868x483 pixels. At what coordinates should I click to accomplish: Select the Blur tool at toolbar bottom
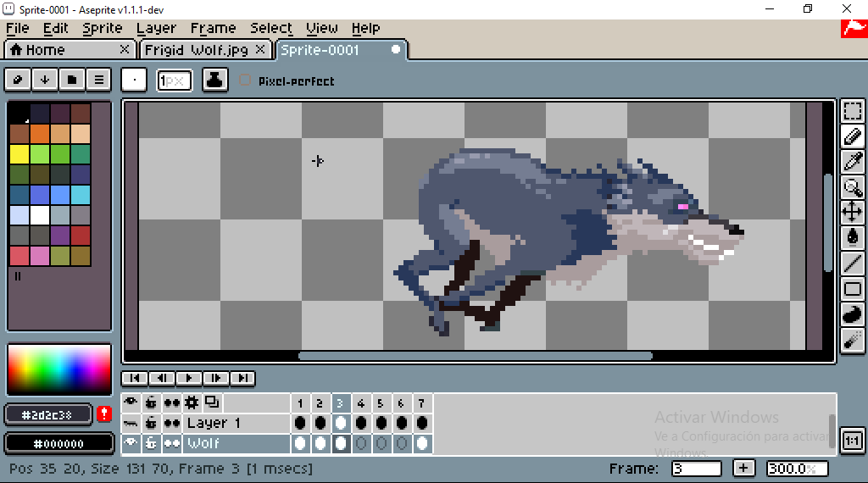[853, 340]
